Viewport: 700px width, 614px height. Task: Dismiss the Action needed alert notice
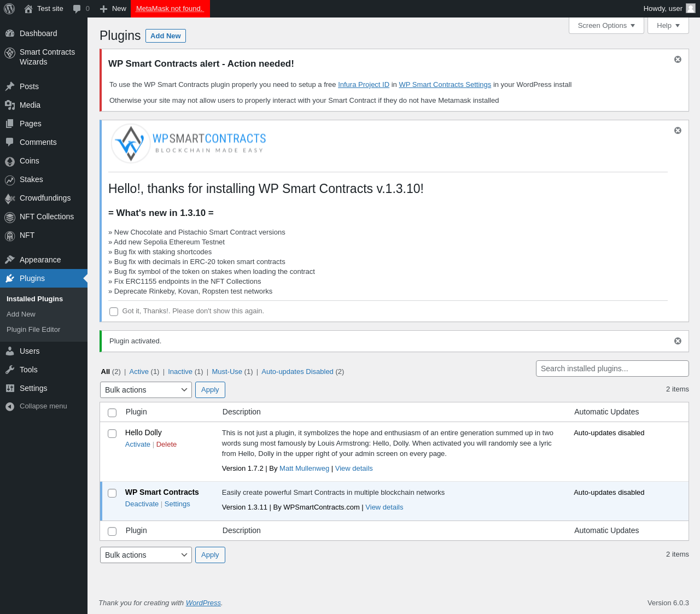click(x=678, y=59)
